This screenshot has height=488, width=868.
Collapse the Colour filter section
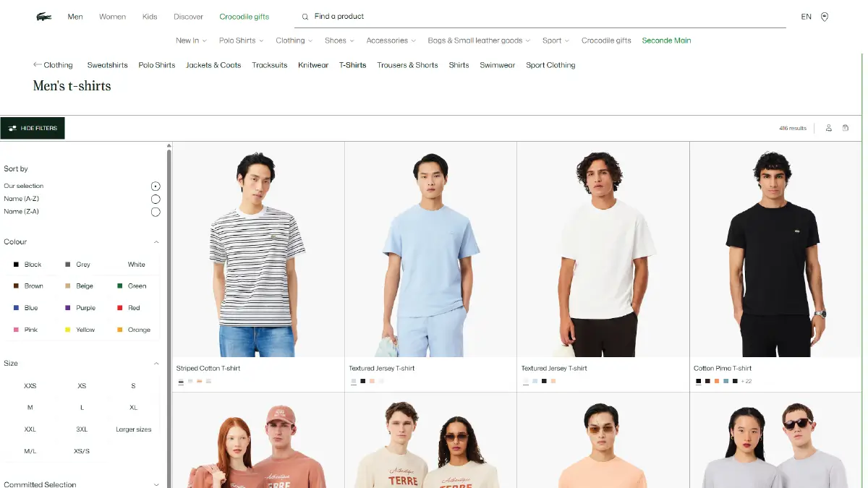coord(156,242)
